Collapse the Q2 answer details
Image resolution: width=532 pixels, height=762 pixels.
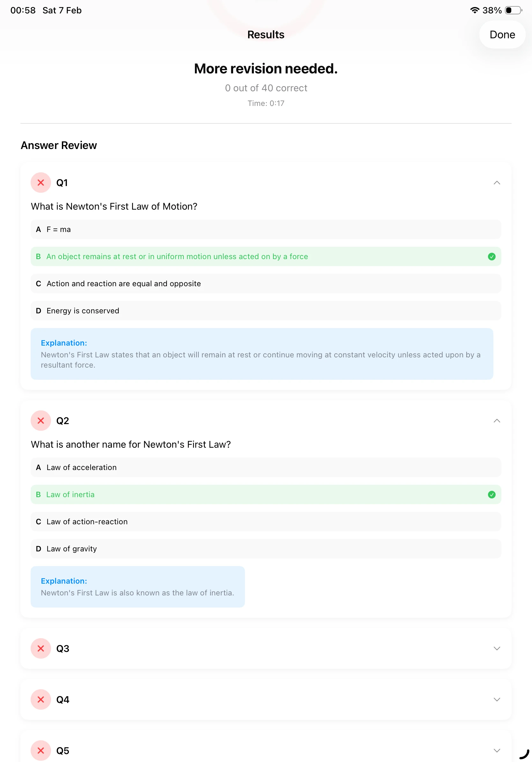497,421
